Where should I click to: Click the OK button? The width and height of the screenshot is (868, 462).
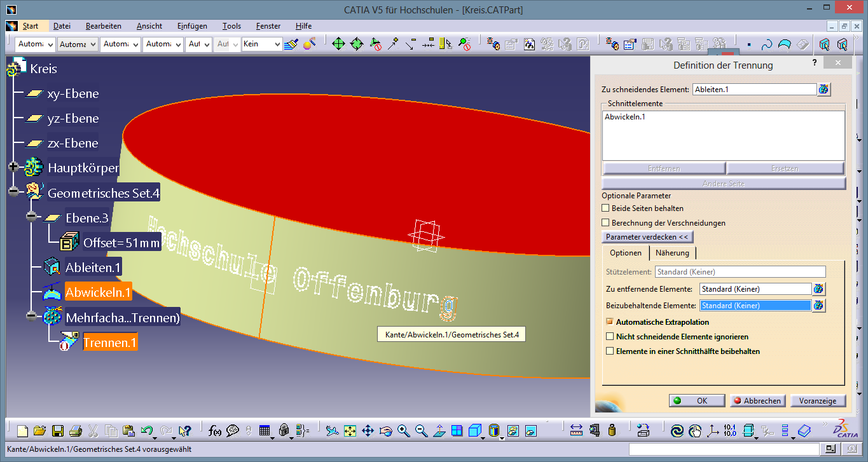click(x=697, y=401)
